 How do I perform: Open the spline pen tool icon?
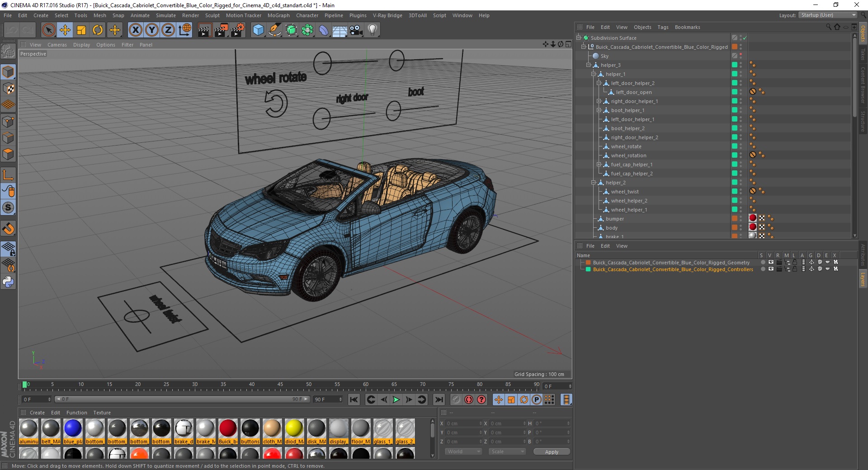pos(274,30)
